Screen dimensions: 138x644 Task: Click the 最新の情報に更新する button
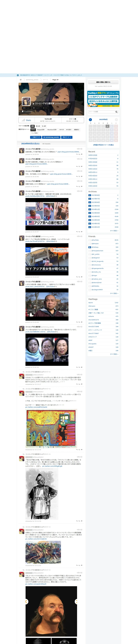click(103, 82)
